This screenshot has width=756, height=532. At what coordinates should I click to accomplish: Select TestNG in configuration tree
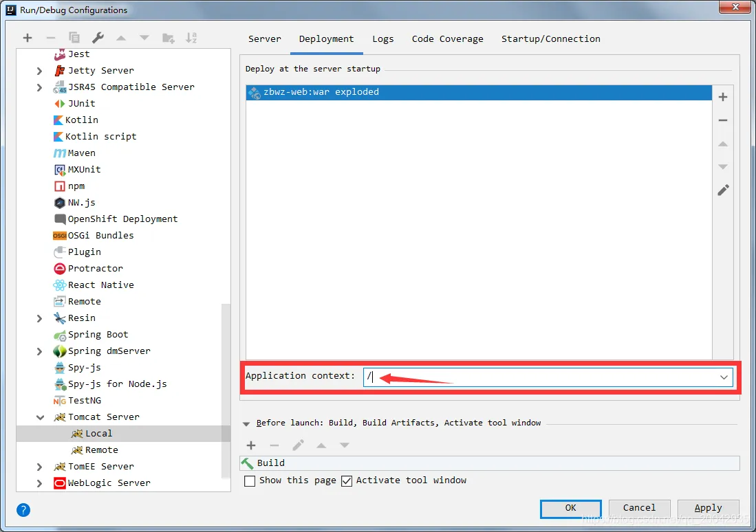[85, 401]
